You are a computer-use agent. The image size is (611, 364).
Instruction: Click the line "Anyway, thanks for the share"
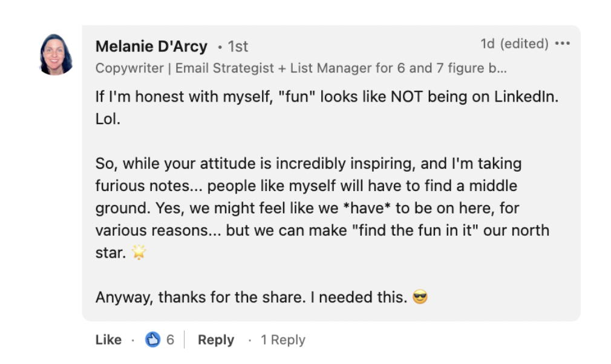(x=251, y=297)
